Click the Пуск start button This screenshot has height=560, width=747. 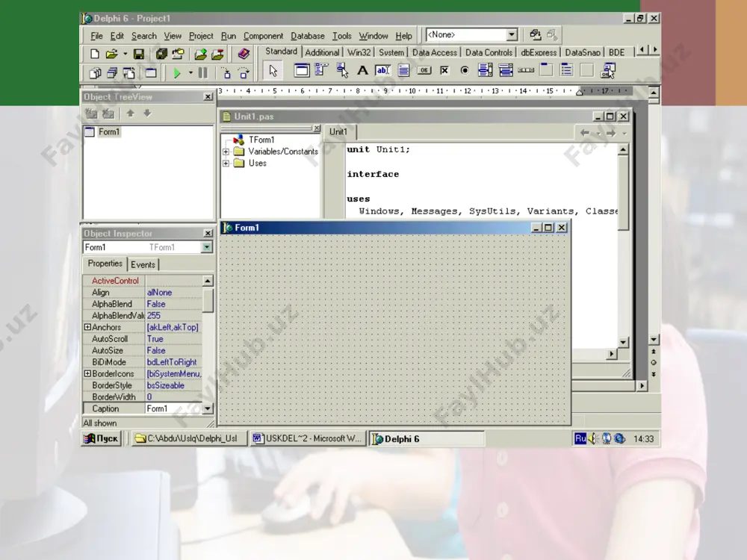pos(102,438)
